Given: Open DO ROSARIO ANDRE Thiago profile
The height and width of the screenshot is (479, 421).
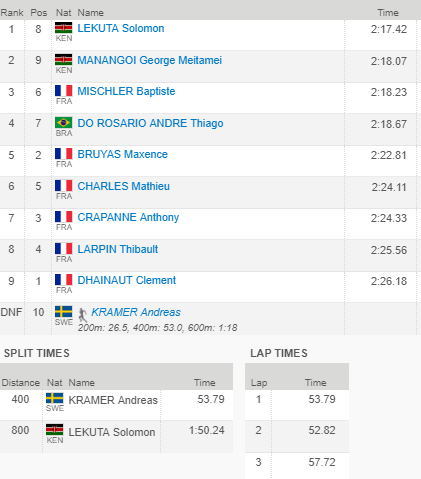Looking at the screenshot, I should click(150, 123).
